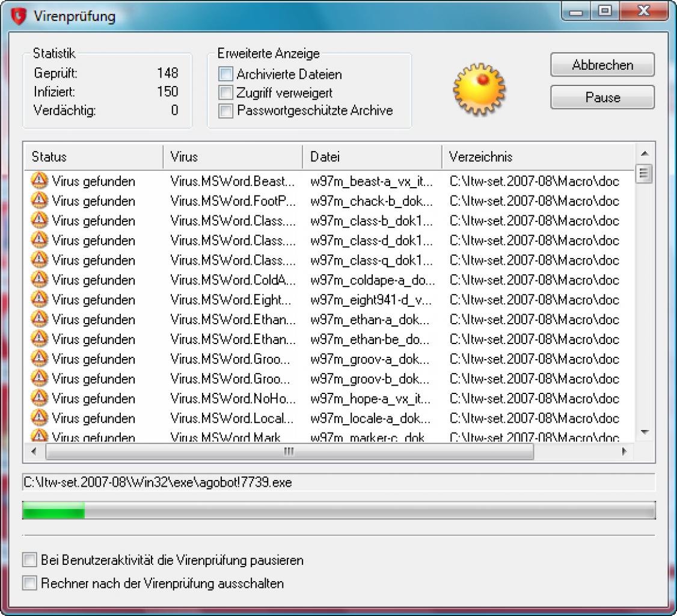The image size is (677, 616).
Task: Click file name w97m_beast-a_vx_it...
Action: (x=372, y=181)
